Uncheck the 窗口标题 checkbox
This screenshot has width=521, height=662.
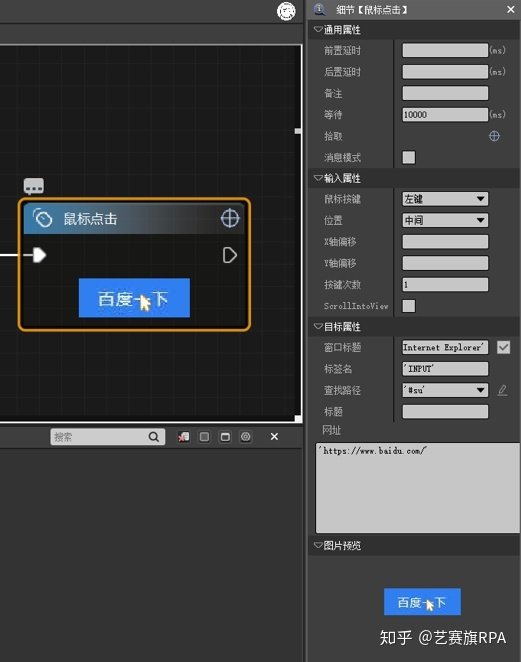[x=503, y=347]
